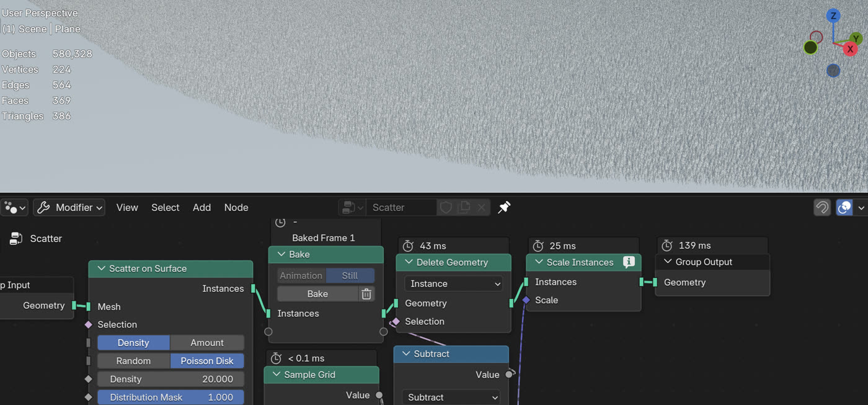Click the Distribution Mask slider field

coord(170,398)
